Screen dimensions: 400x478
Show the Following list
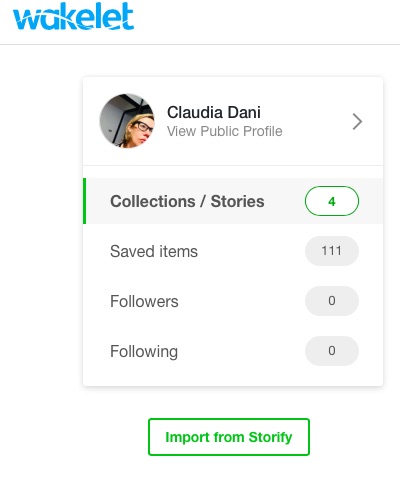(233, 351)
